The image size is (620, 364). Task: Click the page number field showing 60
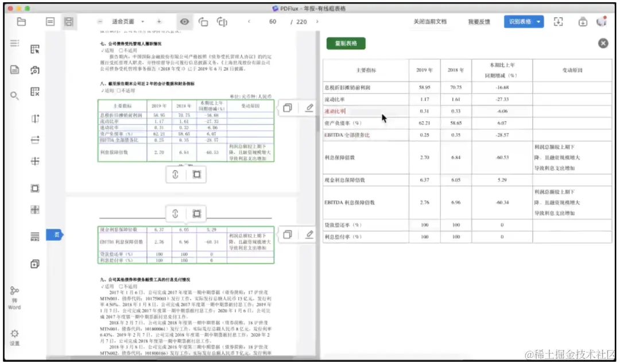[x=273, y=22]
